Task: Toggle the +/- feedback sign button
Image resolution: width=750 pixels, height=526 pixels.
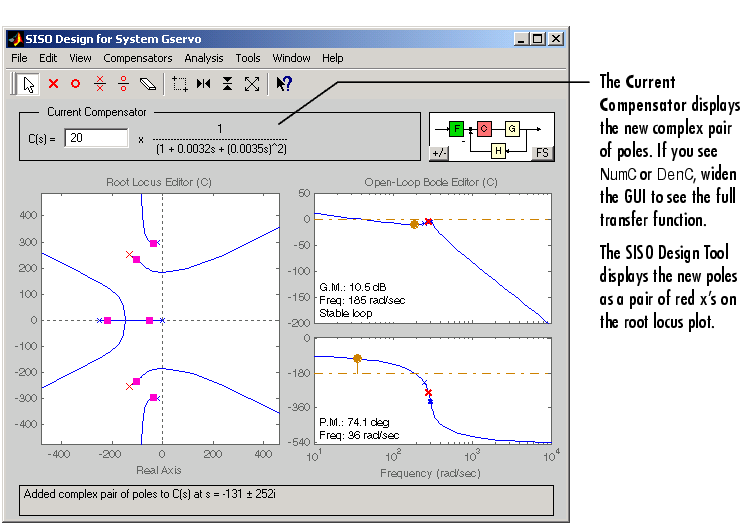Action: coord(439,153)
